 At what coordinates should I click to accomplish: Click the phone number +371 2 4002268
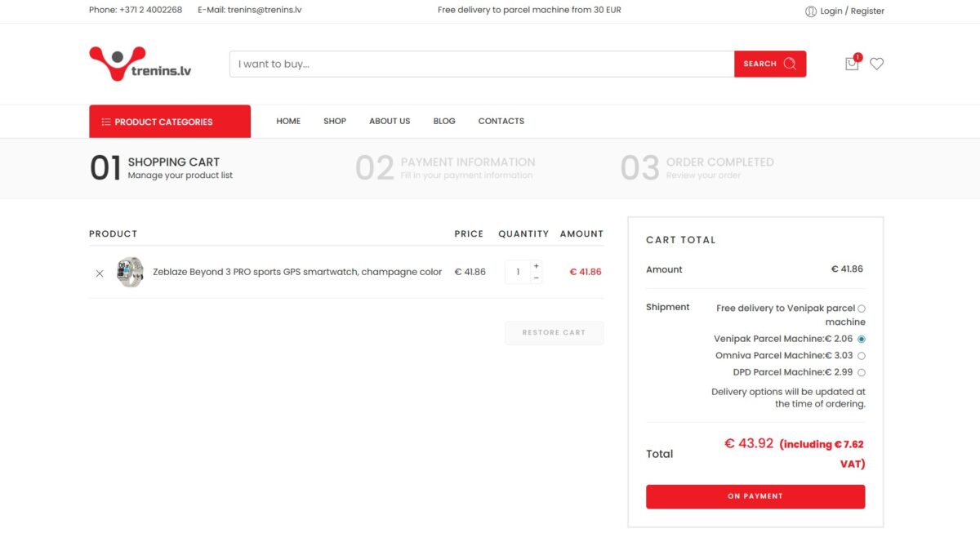[x=151, y=10]
